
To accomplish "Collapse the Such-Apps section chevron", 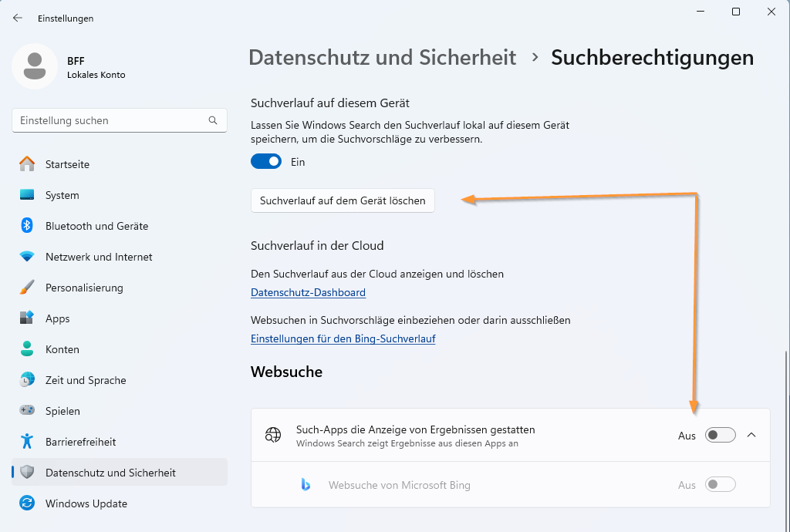I will [x=752, y=436].
